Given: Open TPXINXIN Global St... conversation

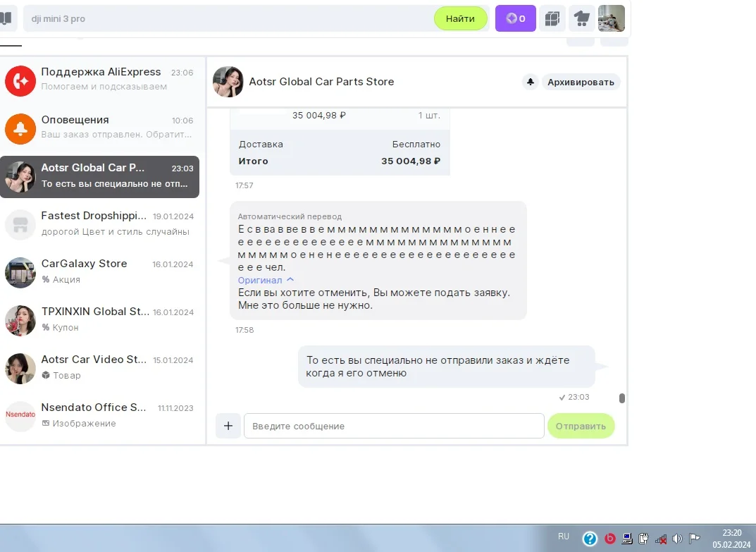Looking at the screenshot, I should pos(100,320).
